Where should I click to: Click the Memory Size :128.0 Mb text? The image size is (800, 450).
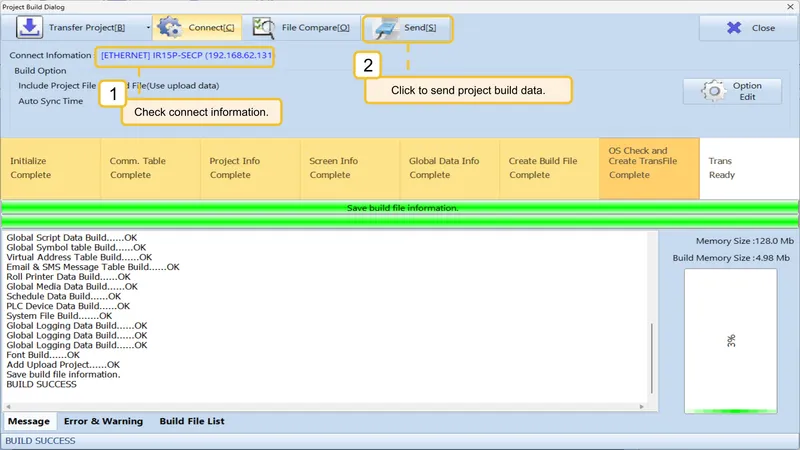tap(744, 241)
